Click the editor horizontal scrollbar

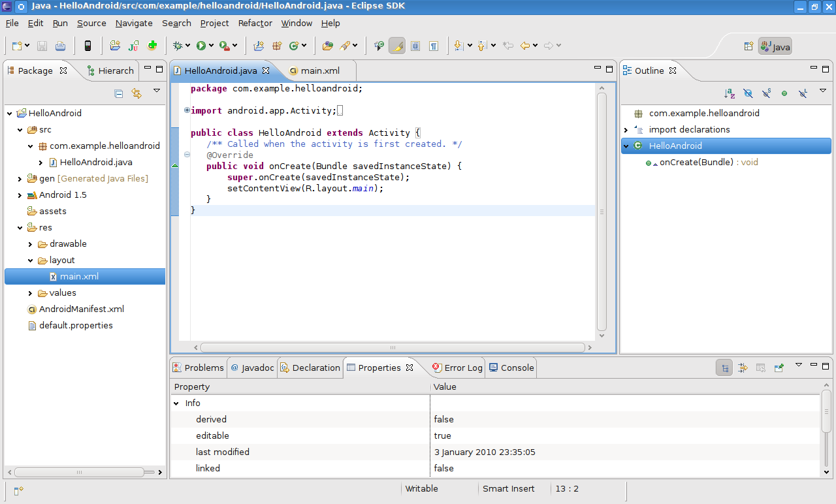pos(392,348)
